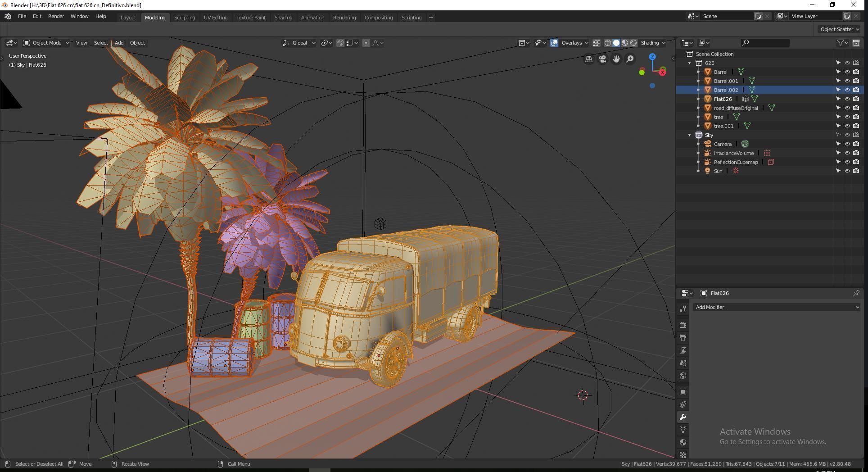Screen dimensions: 868x472
Task: Click the blue Z axis gizmo handle
Action: 652,57
